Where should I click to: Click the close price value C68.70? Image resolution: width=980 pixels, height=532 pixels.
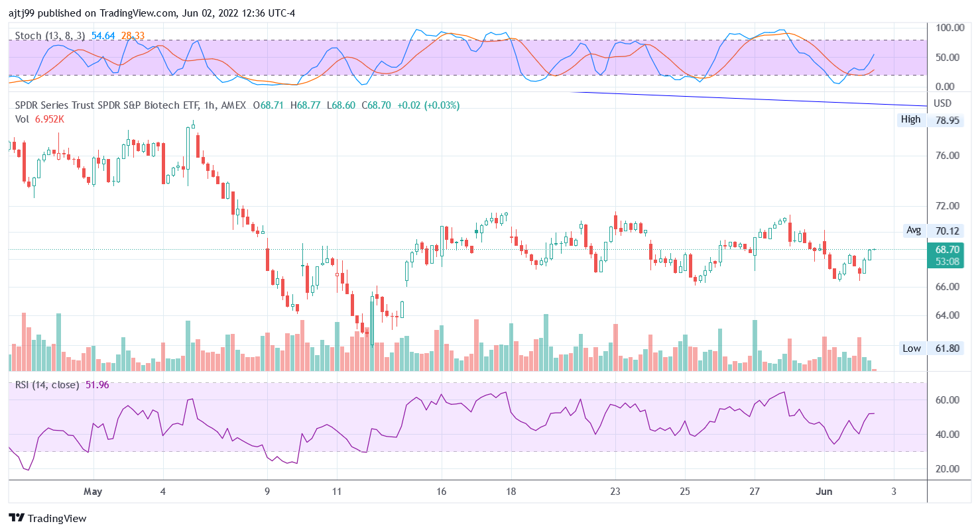point(376,105)
